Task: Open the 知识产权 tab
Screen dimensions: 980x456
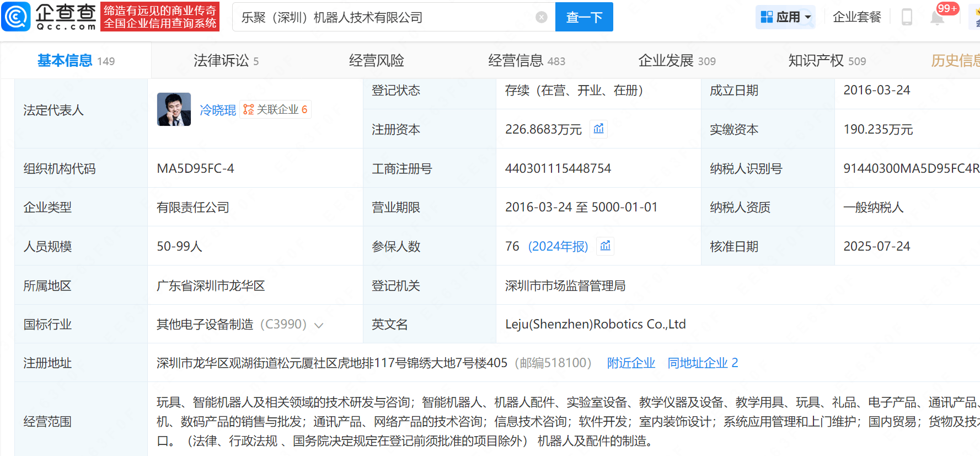Action: (x=827, y=61)
